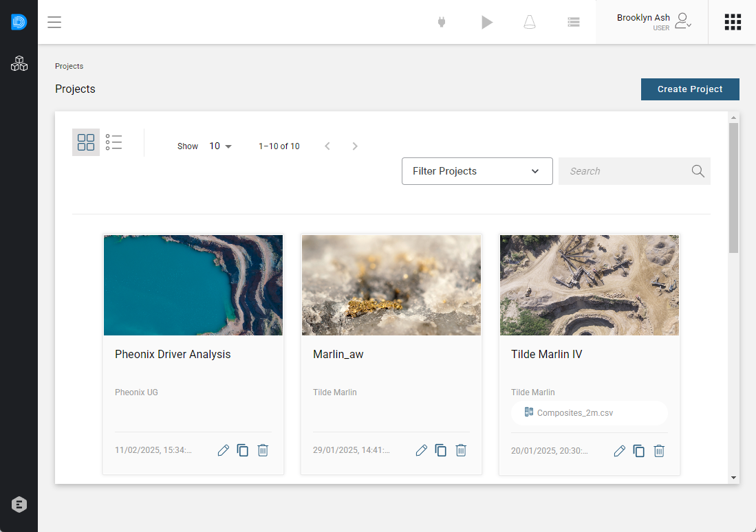Click the 29/01/2025 timestamp on Marlin_aw card
This screenshot has height=532, width=756.
coord(352,450)
